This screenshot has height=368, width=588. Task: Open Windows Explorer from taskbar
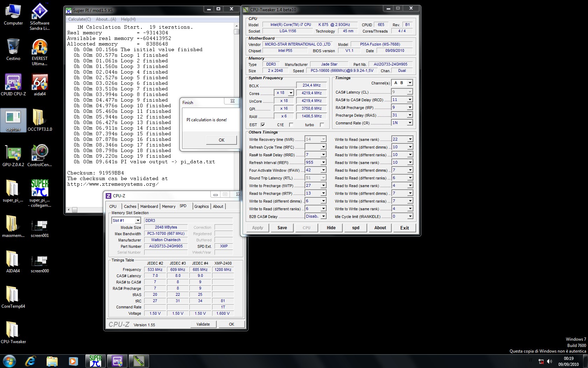click(x=52, y=361)
